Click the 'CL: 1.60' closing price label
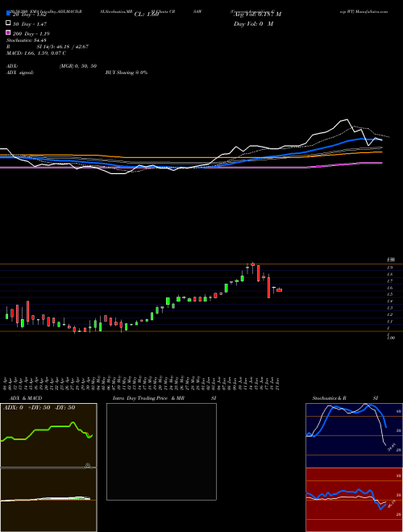 [x=147, y=15]
